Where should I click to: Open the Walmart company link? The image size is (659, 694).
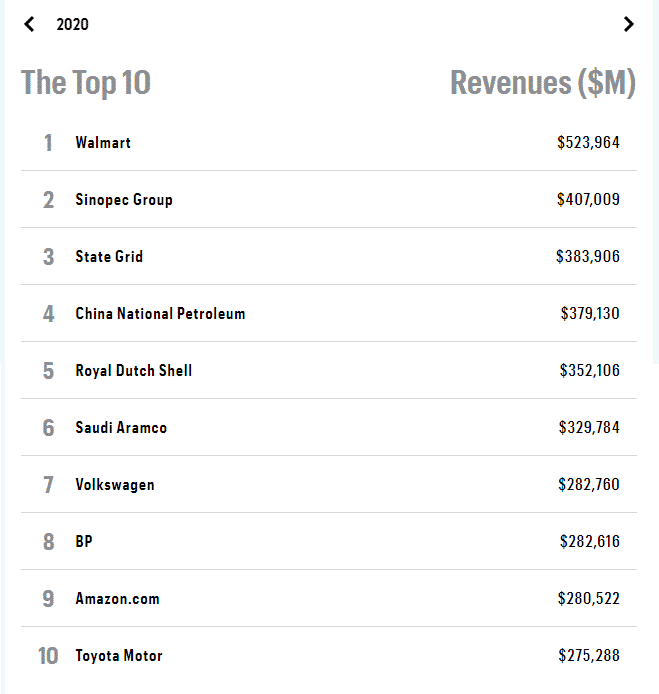103,143
